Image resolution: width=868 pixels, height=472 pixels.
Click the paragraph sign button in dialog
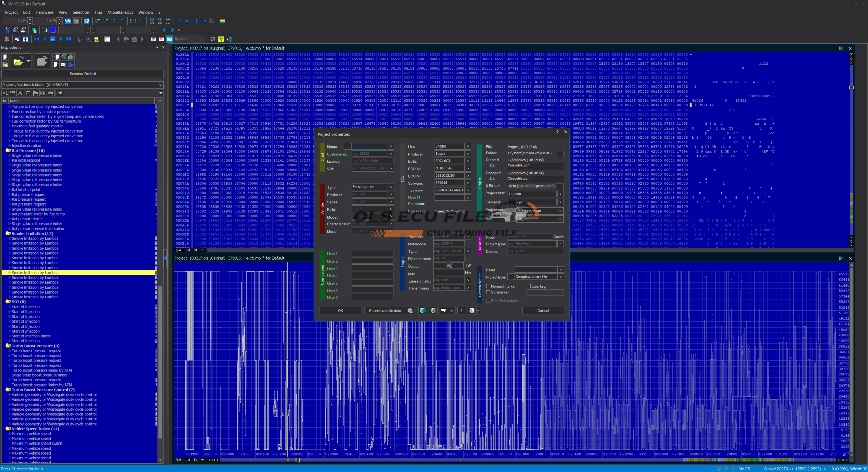click(x=461, y=311)
